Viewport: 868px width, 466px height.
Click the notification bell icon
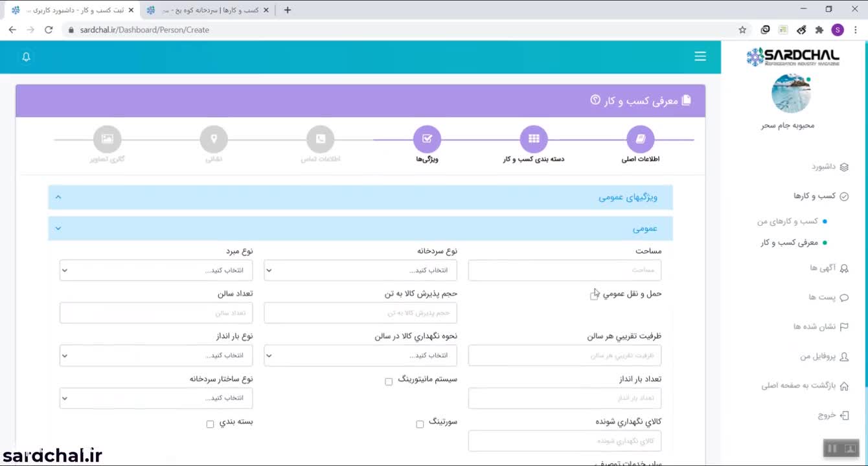27,57
